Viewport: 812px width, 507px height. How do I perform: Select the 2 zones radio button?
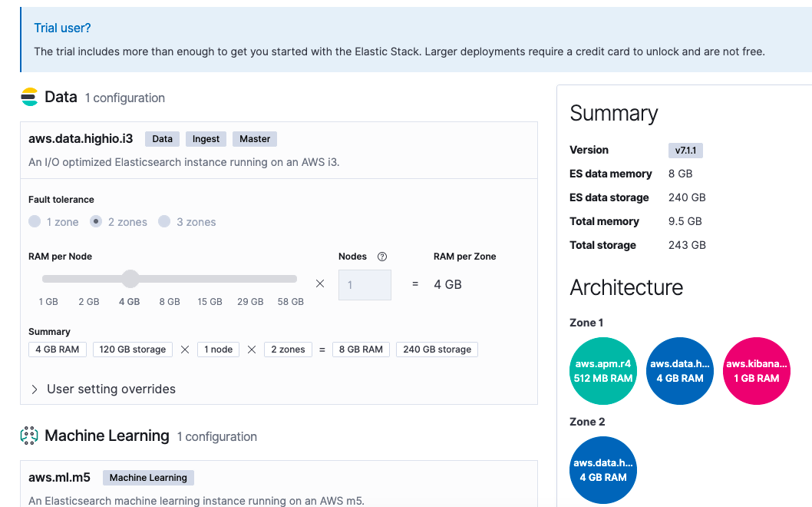tap(95, 221)
